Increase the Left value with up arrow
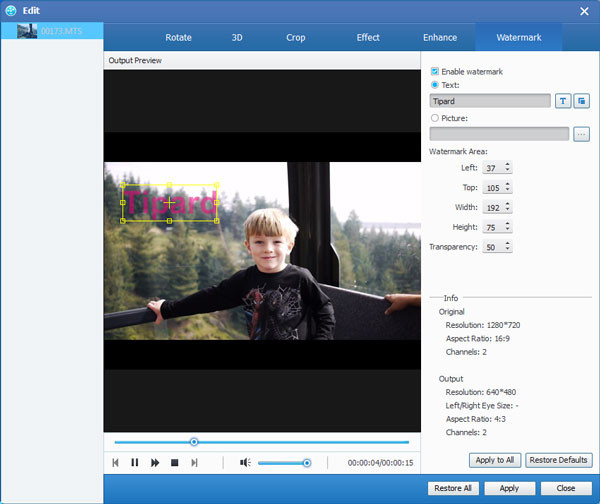Screen dimensions: 600x504 coord(507,165)
